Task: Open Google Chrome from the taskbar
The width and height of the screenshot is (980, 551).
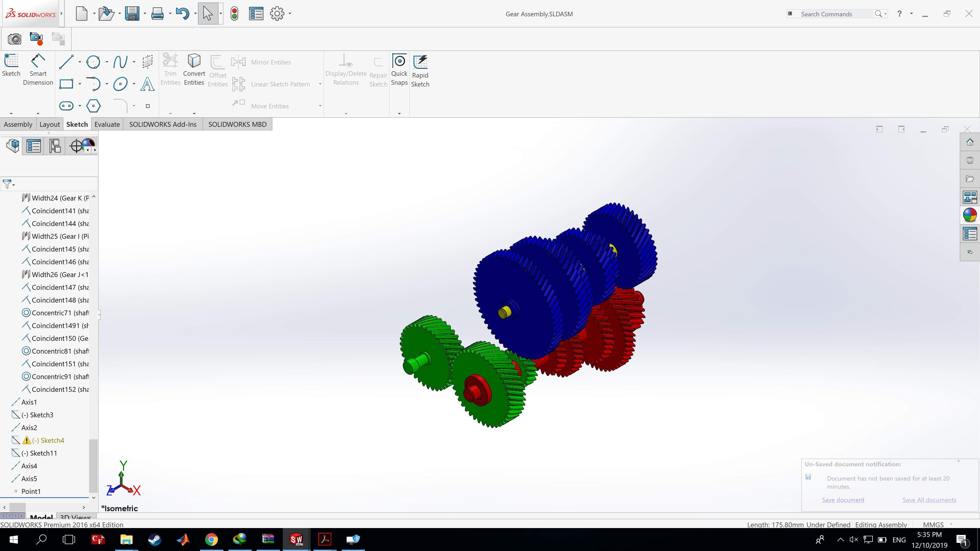Action: pyautogui.click(x=212, y=539)
